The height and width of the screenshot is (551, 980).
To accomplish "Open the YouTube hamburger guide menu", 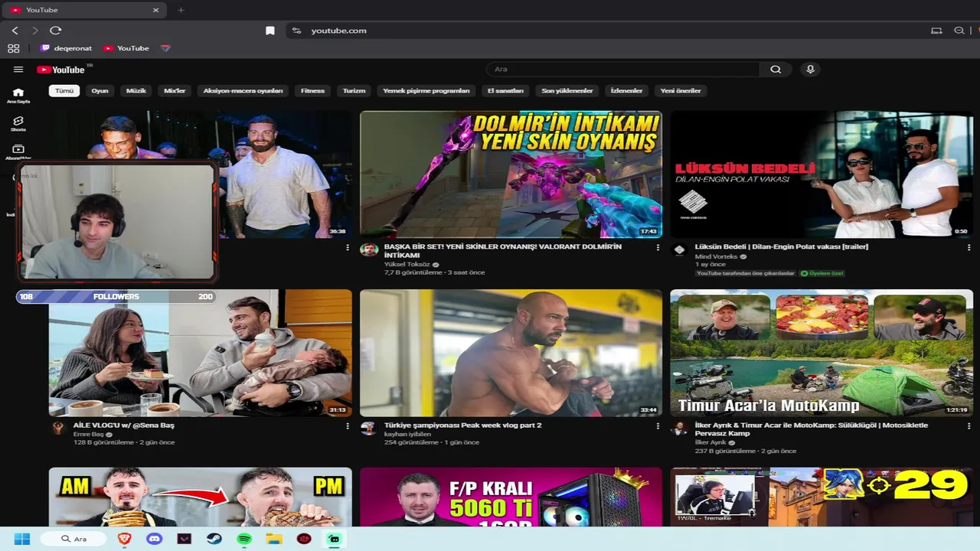I will pyautogui.click(x=18, y=70).
